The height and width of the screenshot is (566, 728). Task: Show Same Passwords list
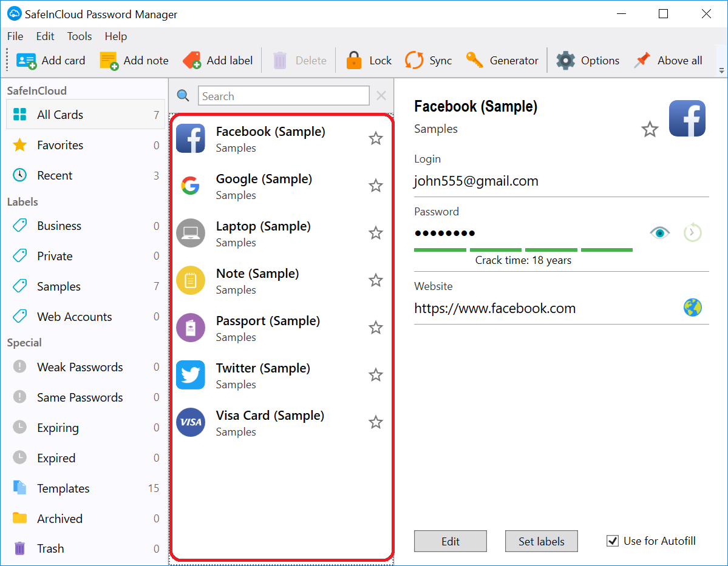[86, 397]
